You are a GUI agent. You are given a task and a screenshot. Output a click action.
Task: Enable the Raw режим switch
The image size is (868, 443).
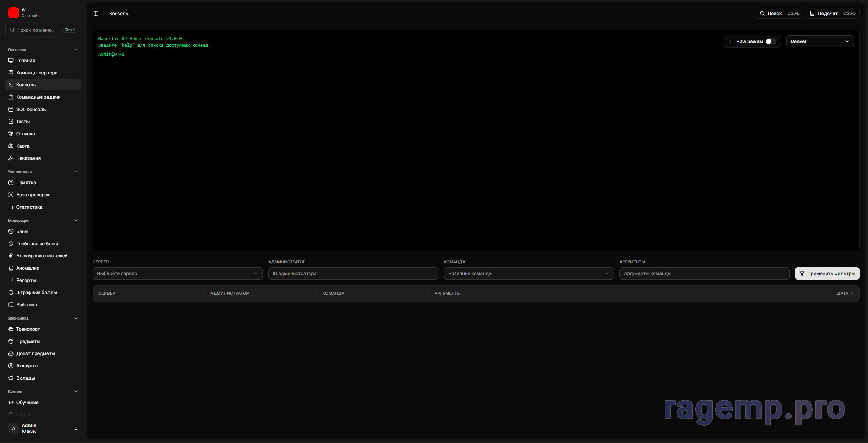click(x=771, y=41)
